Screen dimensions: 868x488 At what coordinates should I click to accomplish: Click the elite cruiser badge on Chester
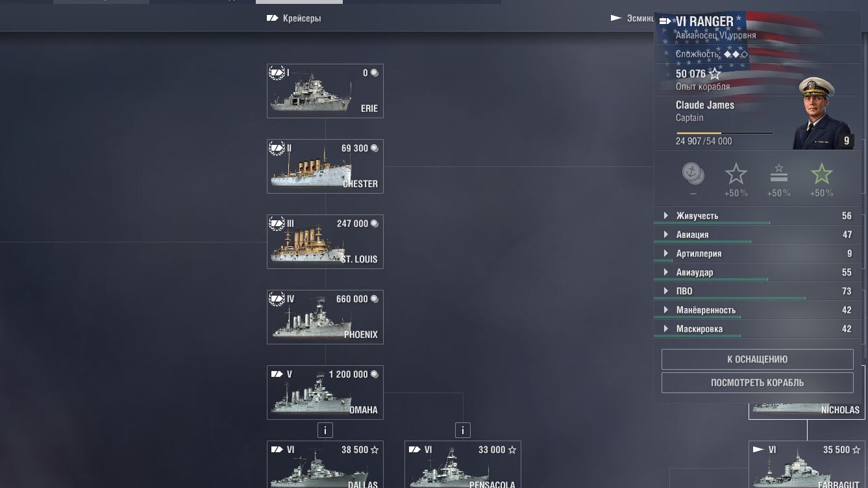(x=277, y=148)
